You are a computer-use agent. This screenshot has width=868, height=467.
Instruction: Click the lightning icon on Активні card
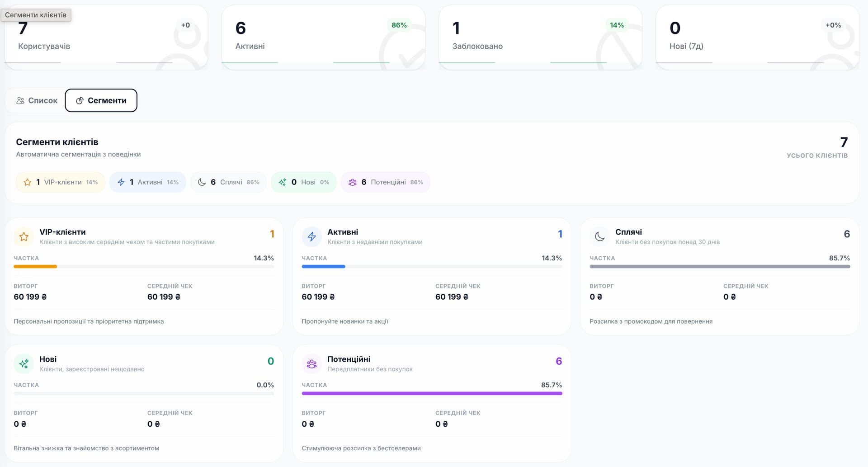click(x=312, y=236)
